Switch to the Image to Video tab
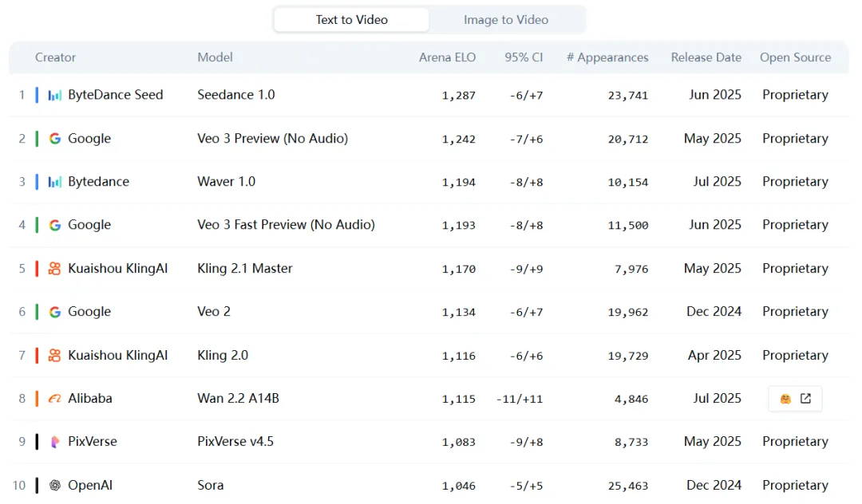The width and height of the screenshot is (862, 504). tap(506, 20)
